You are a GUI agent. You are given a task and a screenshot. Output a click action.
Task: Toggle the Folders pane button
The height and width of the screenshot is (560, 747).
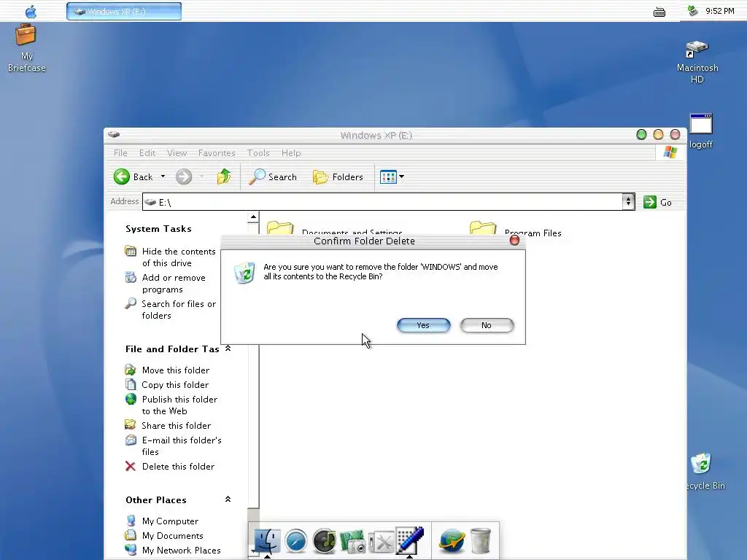click(x=338, y=176)
